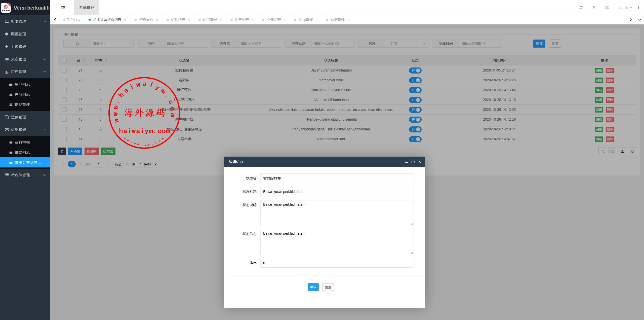Click the refresh icon in top header
This screenshot has width=644, height=320.
click(x=581, y=8)
